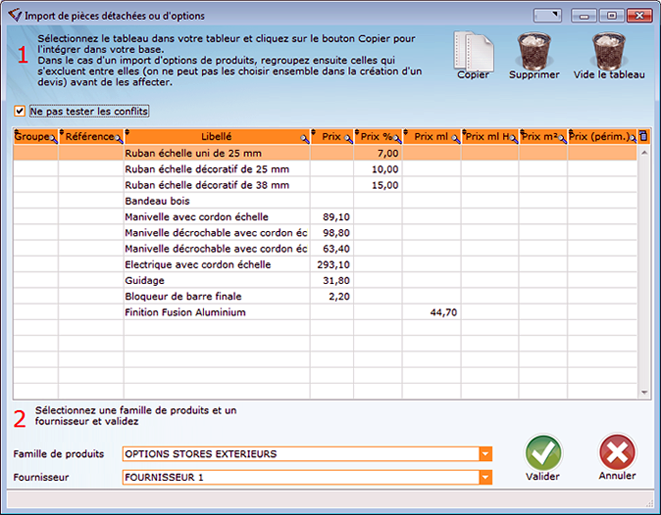Select row Ruban échelle uni de 25 mm
Screen dimensions: 661x515
tap(325, 153)
